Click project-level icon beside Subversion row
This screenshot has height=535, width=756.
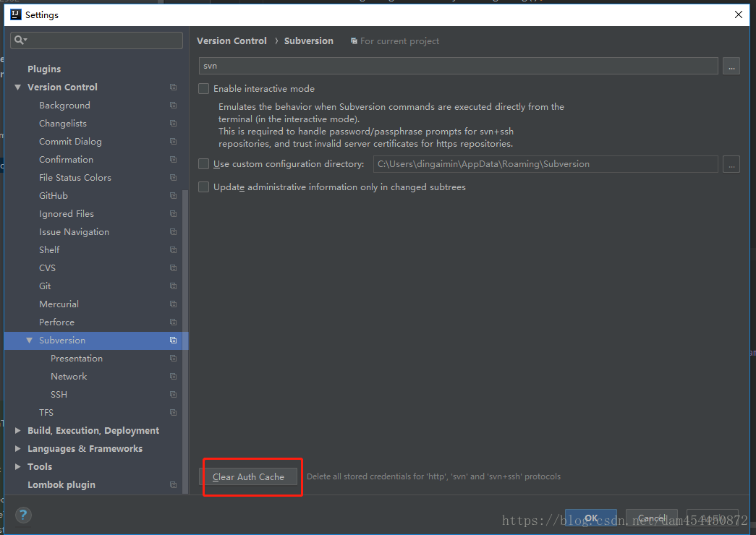[173, 341]
